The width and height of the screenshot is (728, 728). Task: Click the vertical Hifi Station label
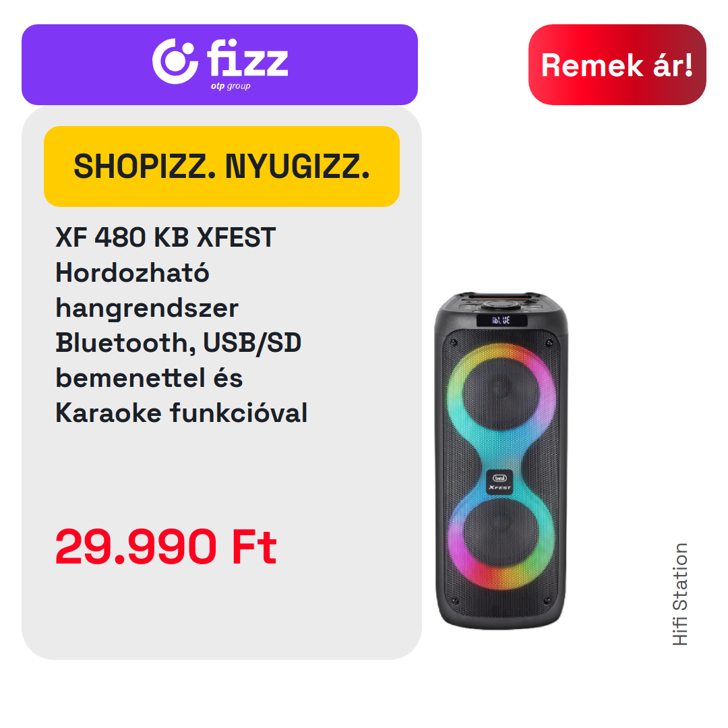[x=680, y=595]
